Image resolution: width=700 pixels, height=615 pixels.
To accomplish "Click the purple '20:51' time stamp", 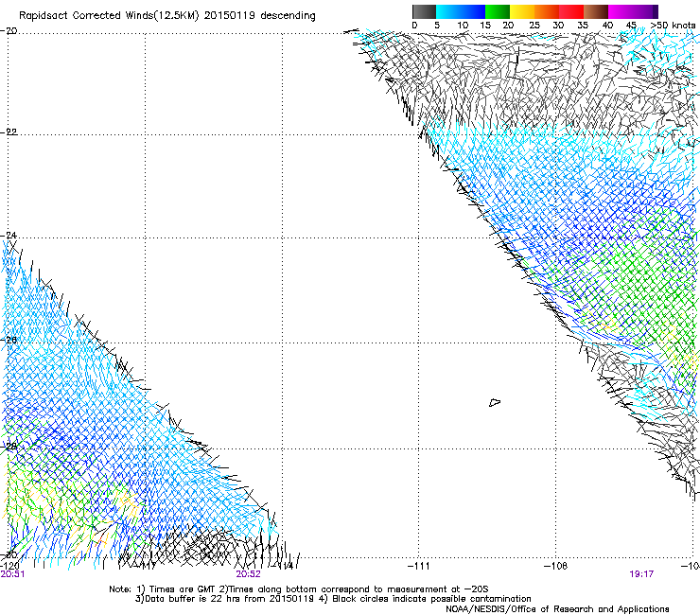I will 12,574.
